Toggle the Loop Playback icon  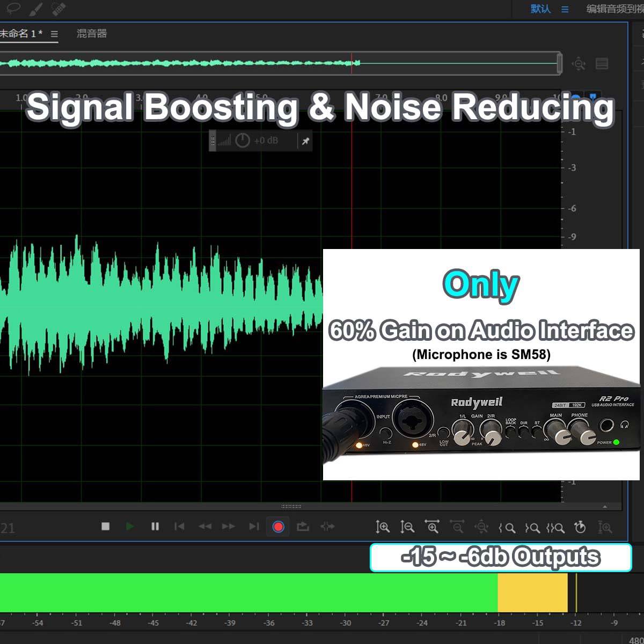click(x=303, y=527)
